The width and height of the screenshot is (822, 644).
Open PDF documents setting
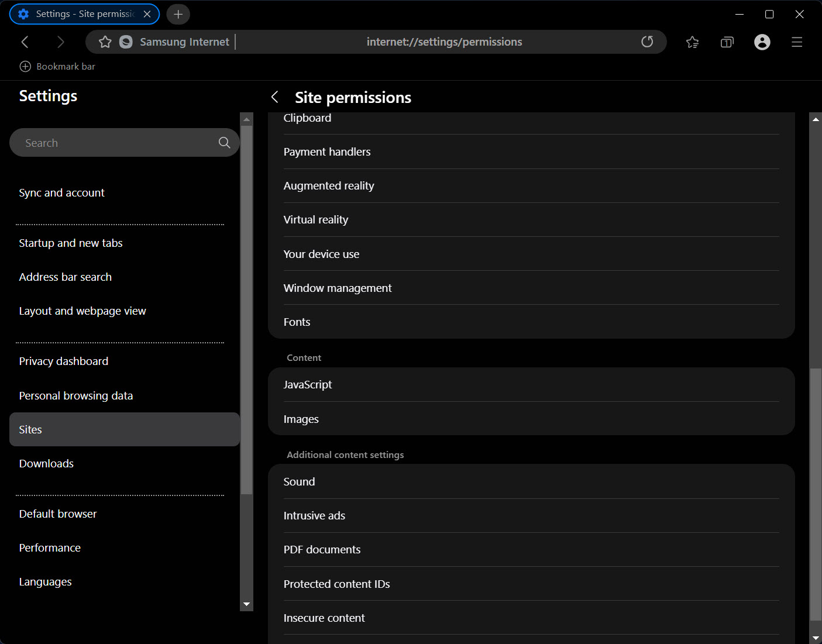(x=322, y=550)
